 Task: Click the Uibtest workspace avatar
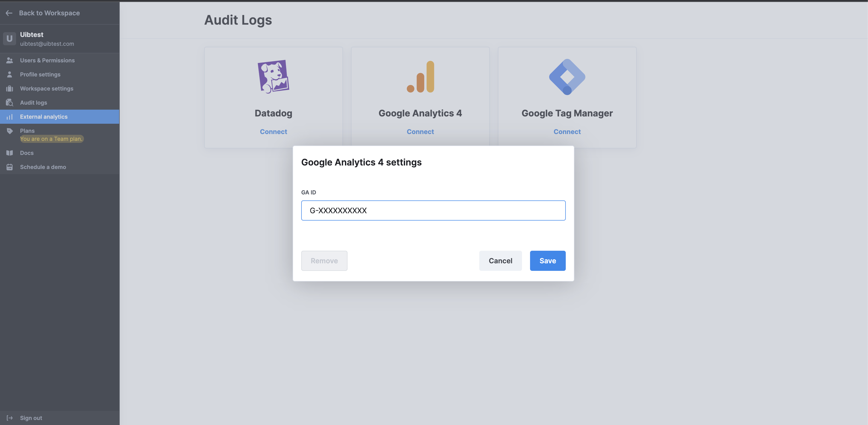tap(10, 39)
